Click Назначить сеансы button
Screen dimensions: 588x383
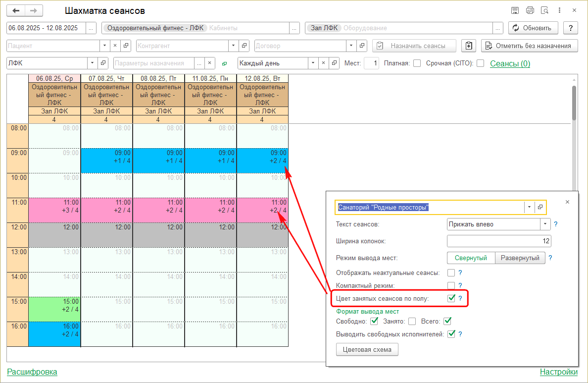pyautogui.click(x=414, y=46)
